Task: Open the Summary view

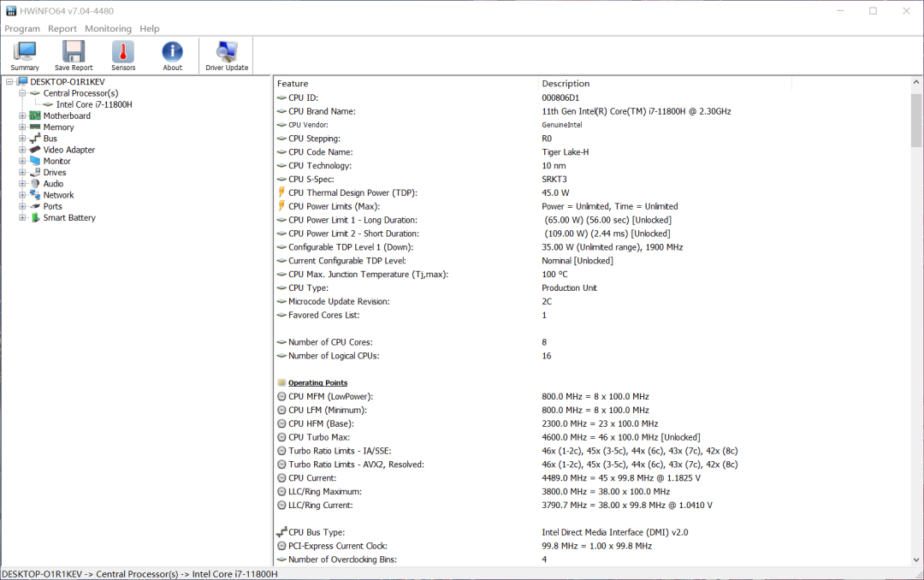Action: 24,55
